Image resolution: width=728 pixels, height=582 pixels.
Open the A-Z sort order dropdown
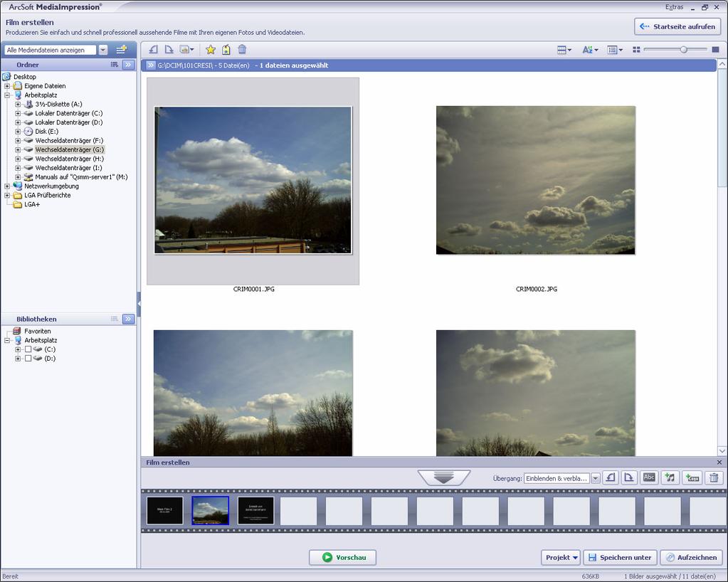tap(590, 50)
